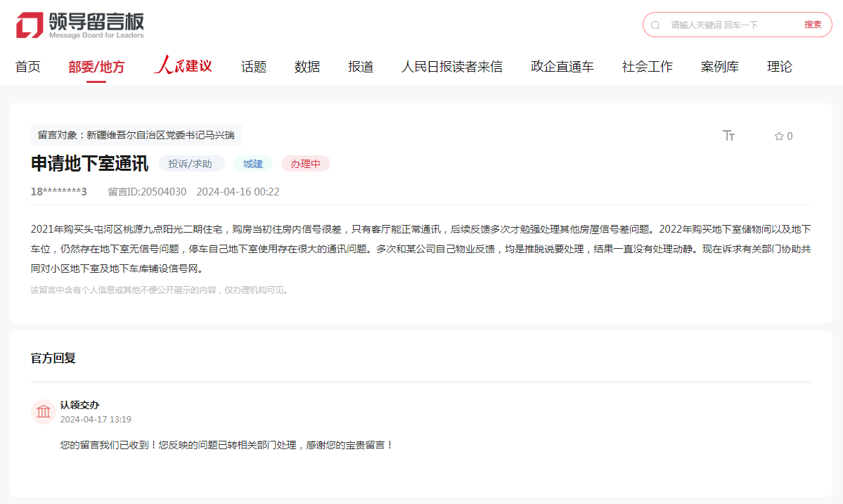Open the 数据 menu item
The width and height of the screenshot is (843, 504).
click(x=307, y=67)
